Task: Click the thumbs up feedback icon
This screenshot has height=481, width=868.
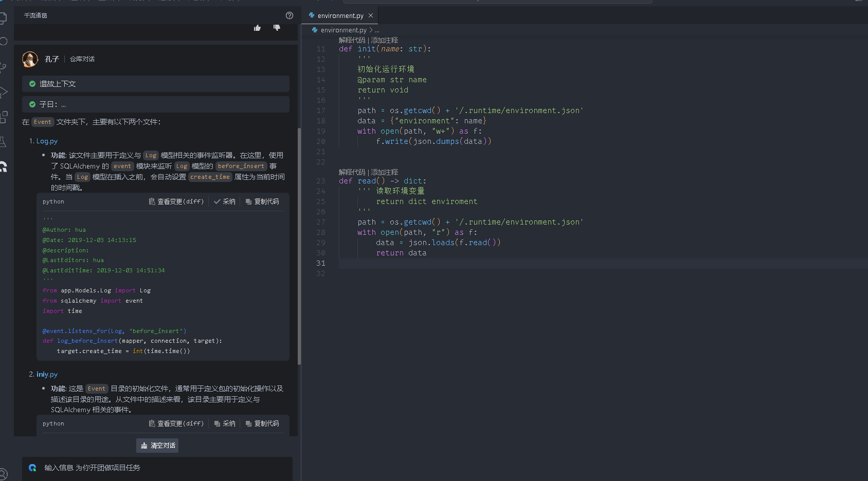Action: point(257,28)
